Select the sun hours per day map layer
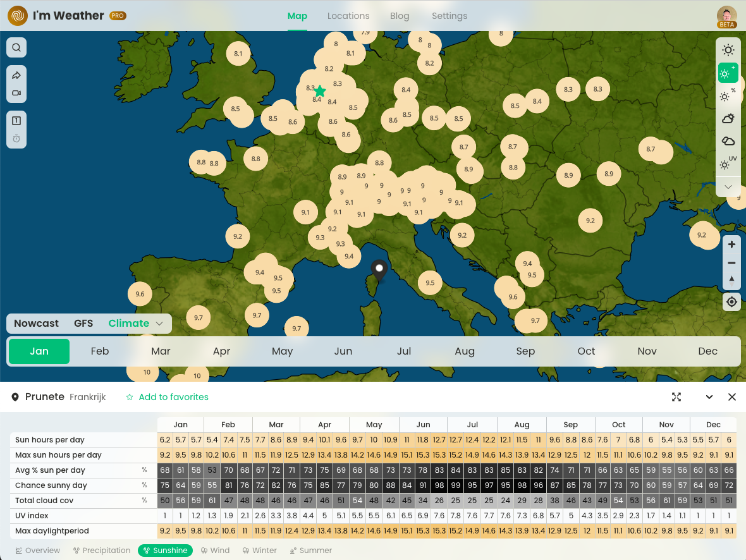 click(728, 49)
